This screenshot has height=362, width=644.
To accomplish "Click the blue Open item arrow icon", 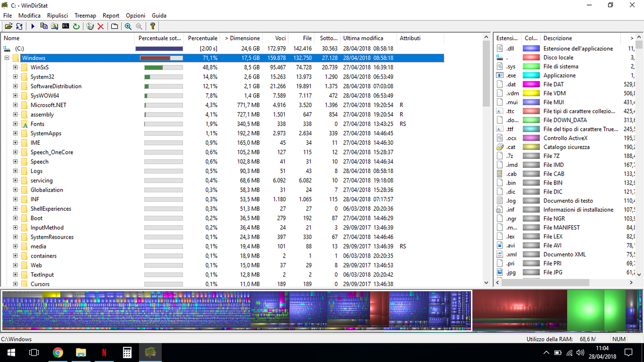I will click(x=33, y=26).
